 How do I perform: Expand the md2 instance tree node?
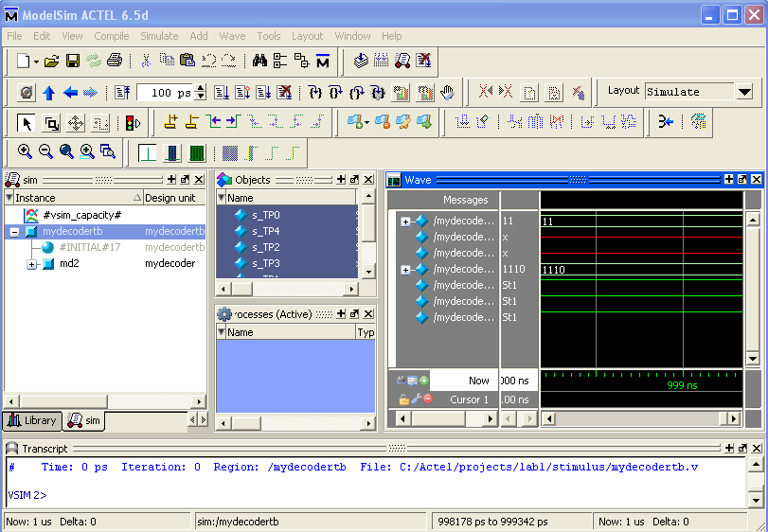[31, 263]
